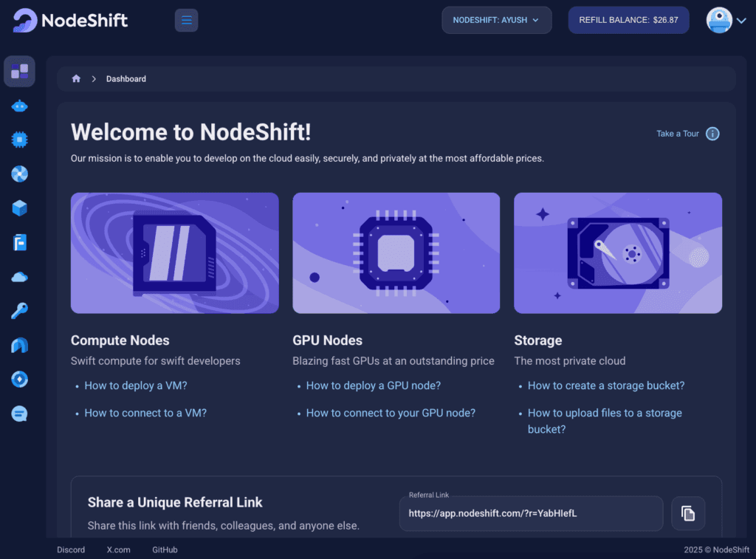This screenshot has width=756, height=559.
Task: Open the user avatar profile menu
Action: (x=726, y=20)
